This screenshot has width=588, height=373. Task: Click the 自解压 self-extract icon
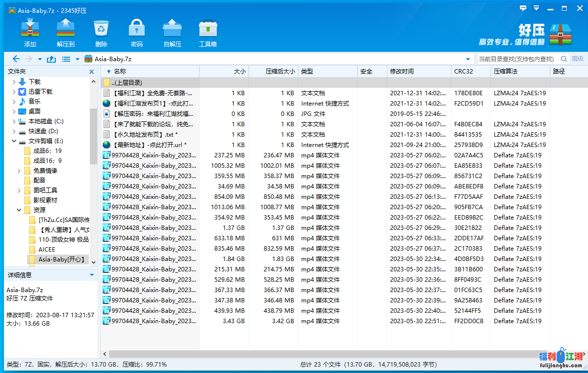point(172,30)
